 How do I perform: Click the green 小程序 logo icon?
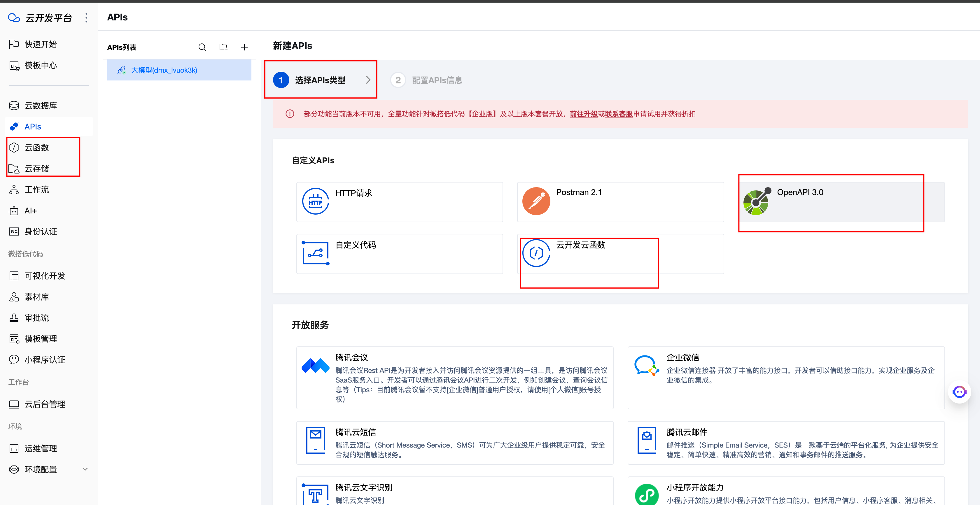tap(647, 494)
